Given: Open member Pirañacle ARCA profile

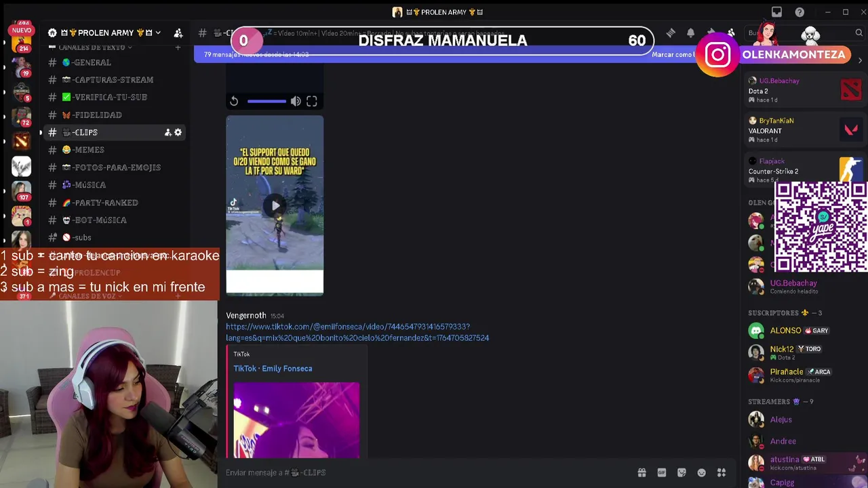Looking at the screenshot, I should pyautogui.click(x=804, y=375).
